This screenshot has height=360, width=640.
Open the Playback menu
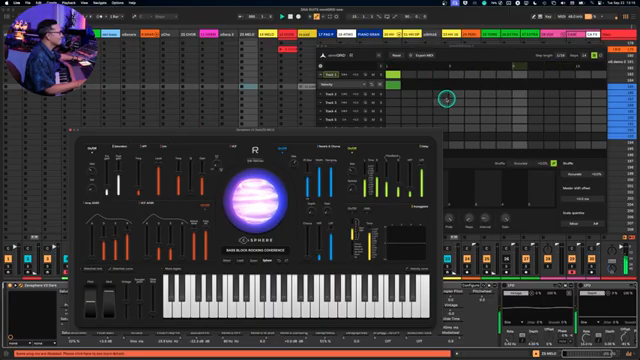click(x=69, y=2)
